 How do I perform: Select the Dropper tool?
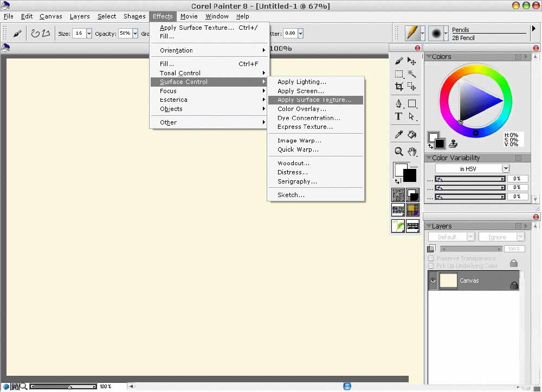click(398, 134)
